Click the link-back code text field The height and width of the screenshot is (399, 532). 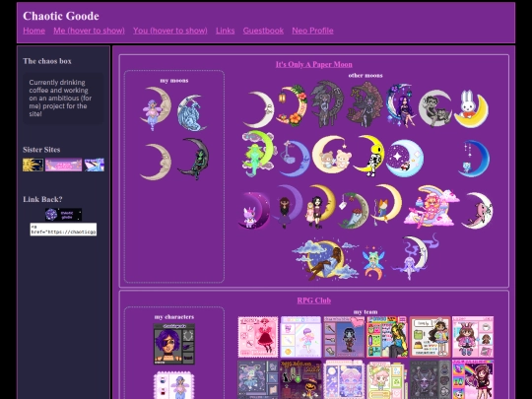pyautogui.click(x=63, y=230)
